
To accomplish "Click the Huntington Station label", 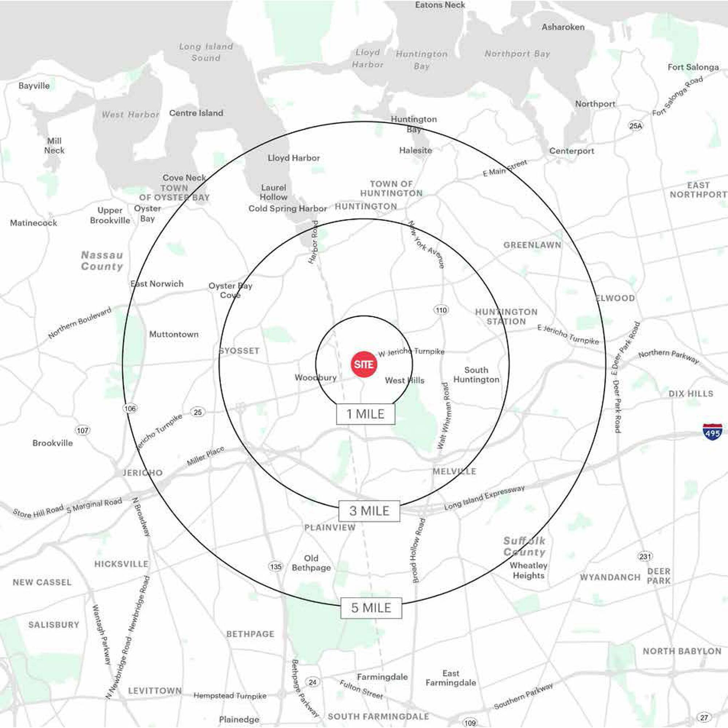I will pyautogui.click(x=506, y=317).
